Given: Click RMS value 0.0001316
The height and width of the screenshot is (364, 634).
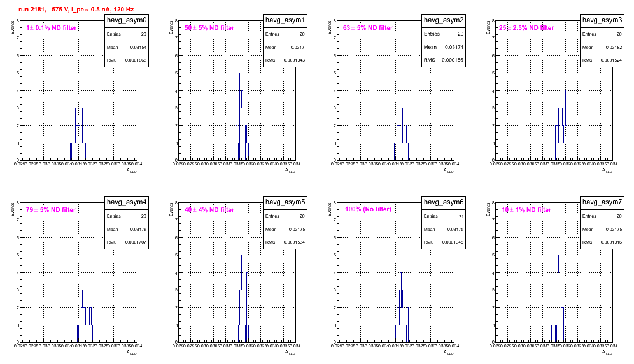Looking at the screenshot, I should [x=611, y=242].
